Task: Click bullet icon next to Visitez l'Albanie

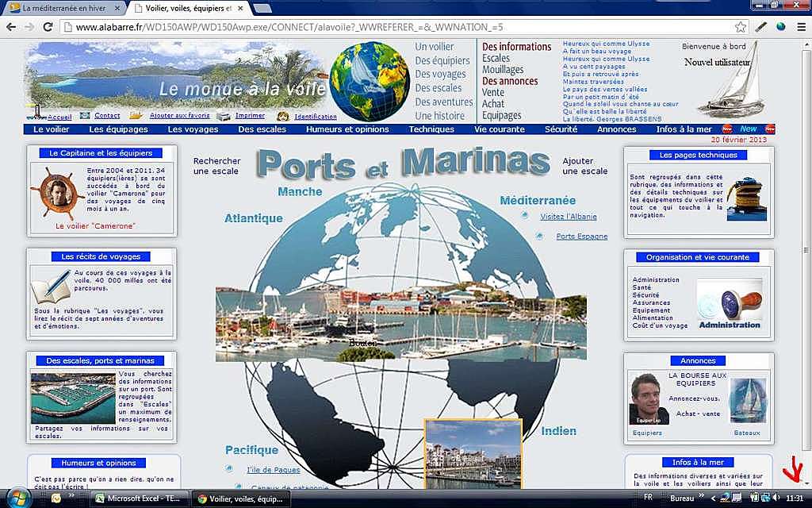Action: [524, 216]
